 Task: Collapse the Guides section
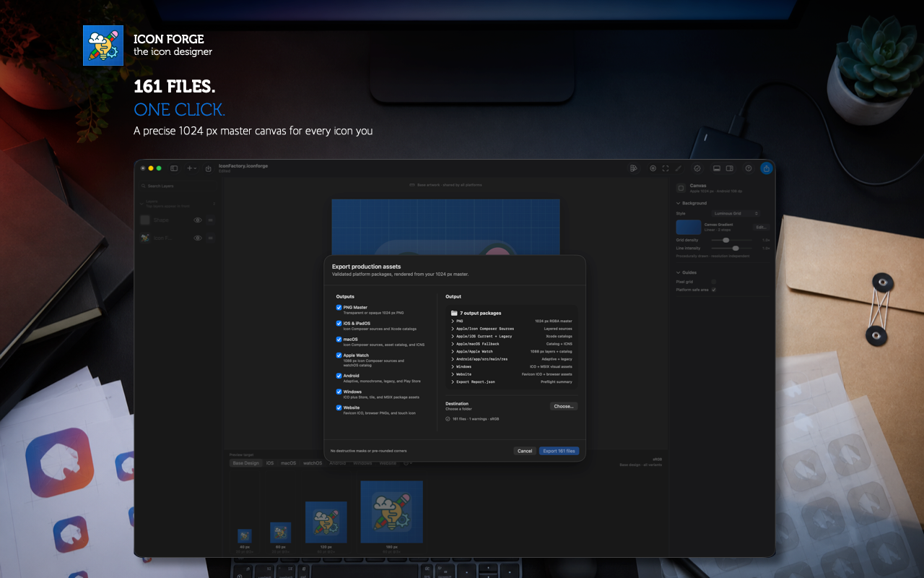point(678,272)
